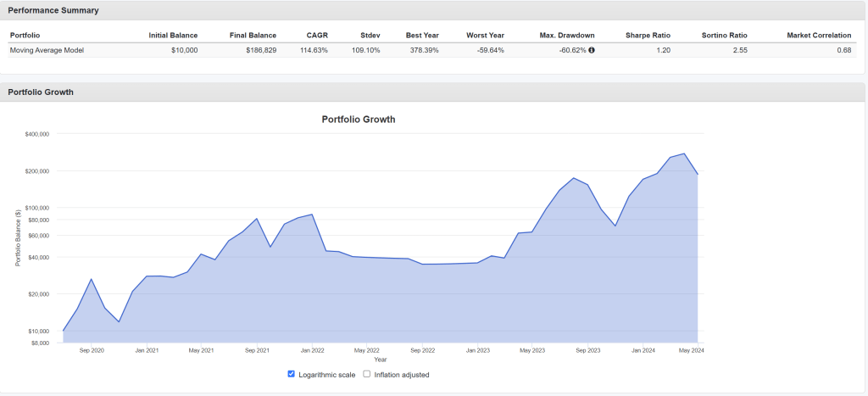Select the Sortino Ratio column header
868x396 pixels.
[725, 36]
